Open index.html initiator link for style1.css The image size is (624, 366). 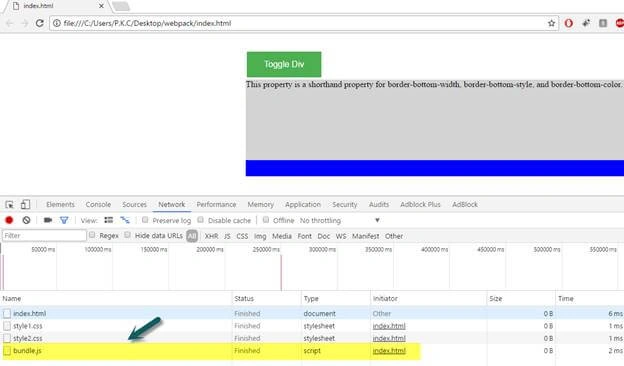click(389, 326)
